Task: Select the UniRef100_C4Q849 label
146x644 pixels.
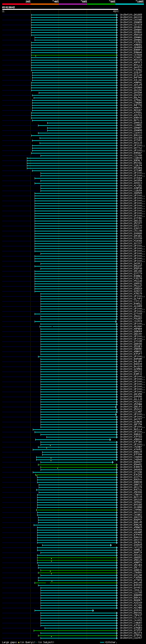Action: 131,457
